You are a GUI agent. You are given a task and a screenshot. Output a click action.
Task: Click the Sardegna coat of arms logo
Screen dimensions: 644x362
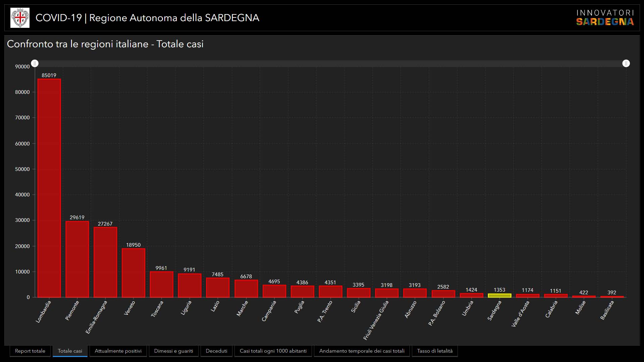pyautogui.click(x=20, y=18)
